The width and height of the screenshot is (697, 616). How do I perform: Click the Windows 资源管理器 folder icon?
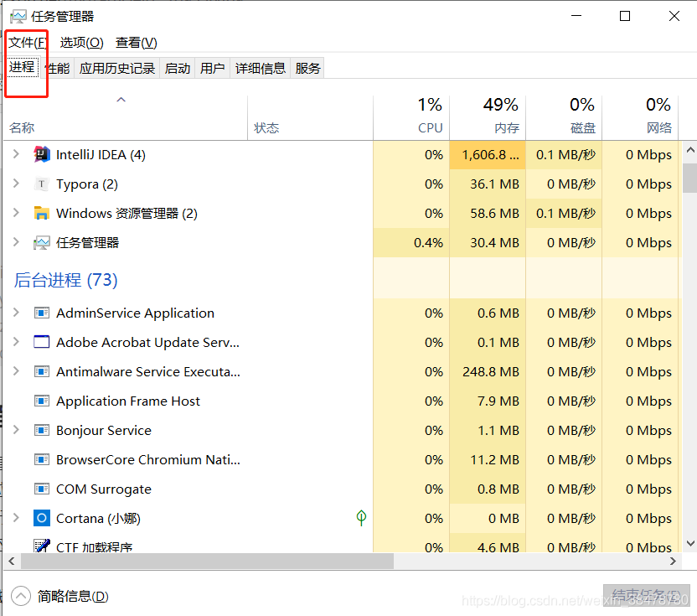coord(41,213)
